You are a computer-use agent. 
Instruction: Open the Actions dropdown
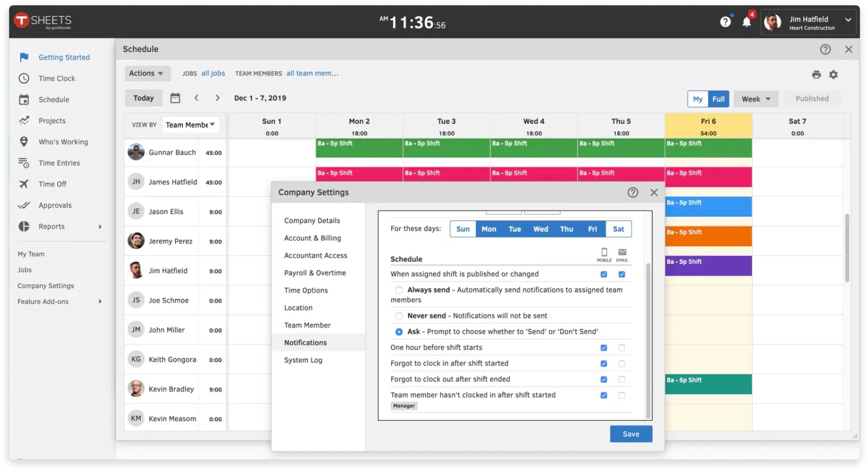click(x=146, y=73)
